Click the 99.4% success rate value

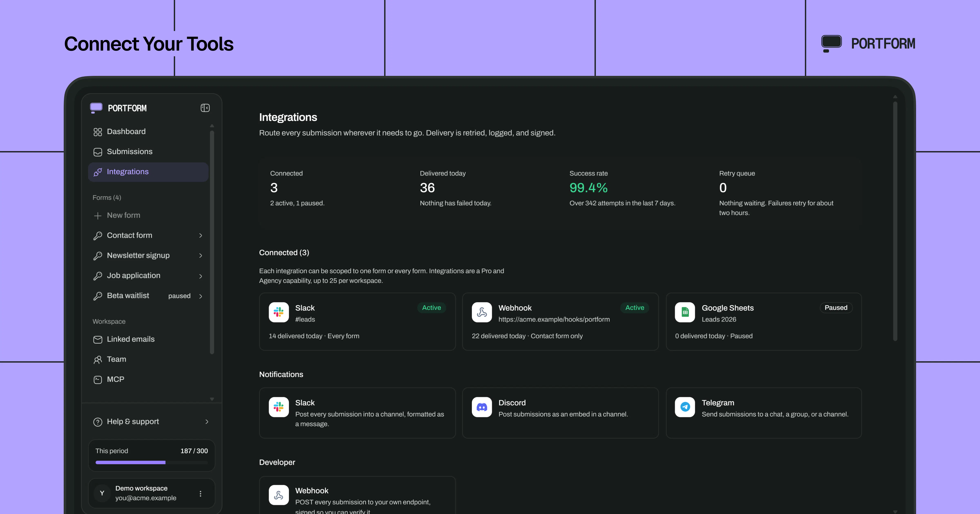pyautogui.click(x=589, y=188)
